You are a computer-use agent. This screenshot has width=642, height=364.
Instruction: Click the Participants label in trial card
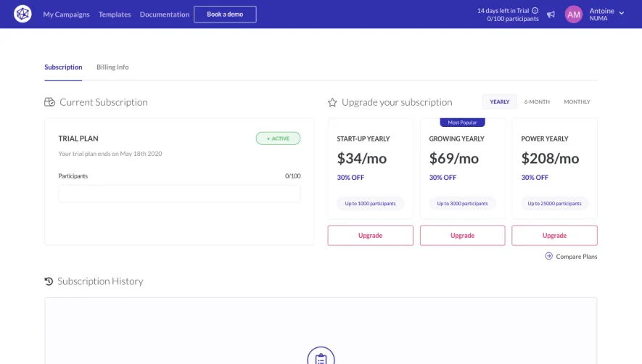pyautogui.click(x=73, y=176)
